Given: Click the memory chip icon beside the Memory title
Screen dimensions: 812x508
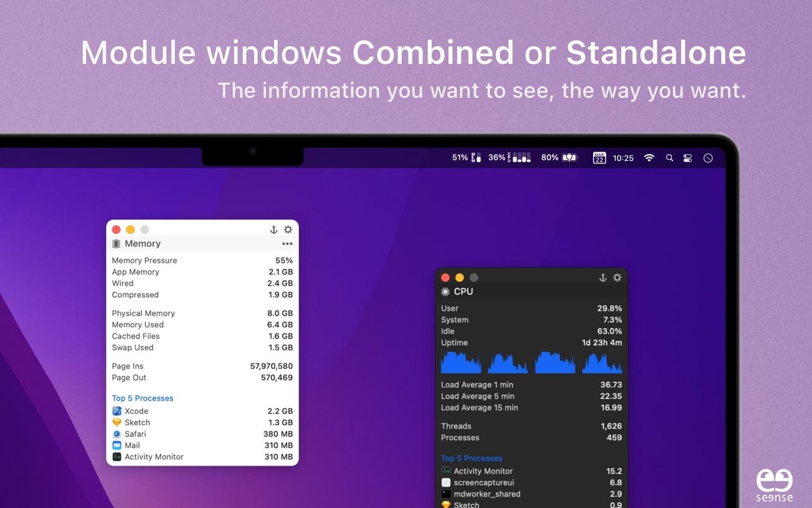Looking at the screenshot, I should (x=116, y=243).
